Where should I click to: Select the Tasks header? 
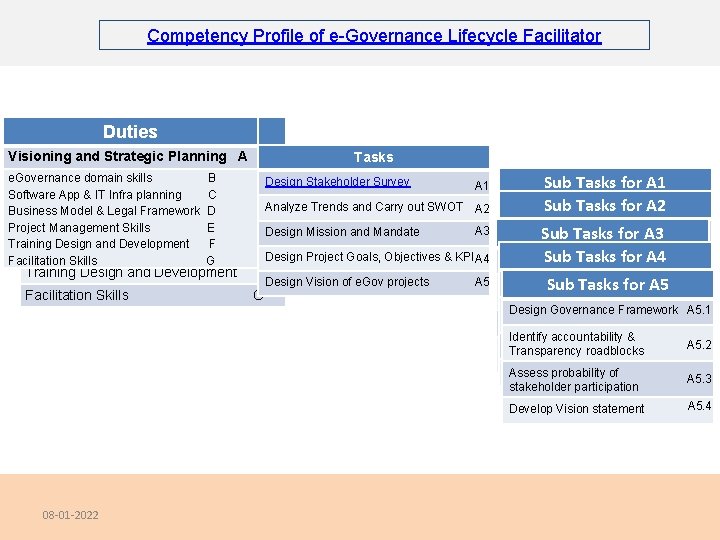point(374,157)
